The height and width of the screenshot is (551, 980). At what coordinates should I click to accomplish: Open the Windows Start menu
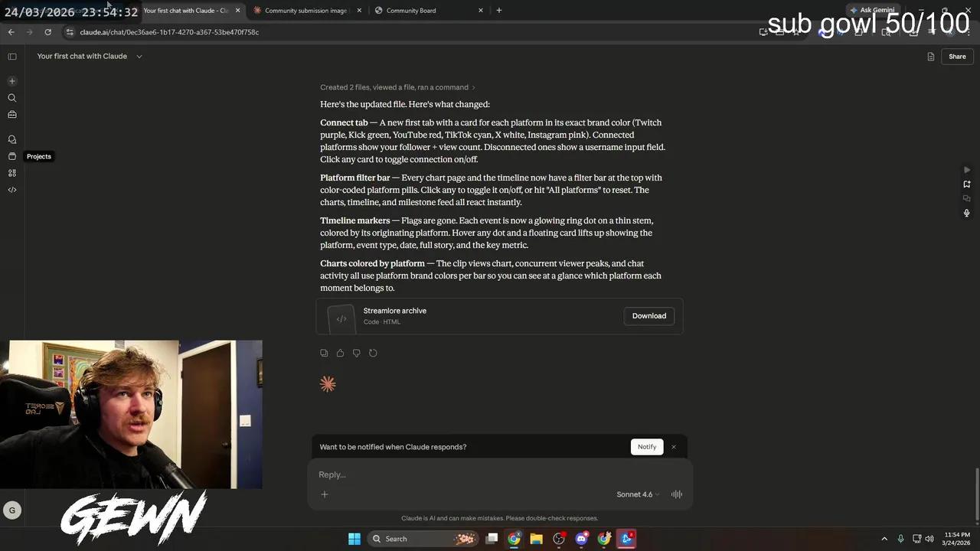click(354, 539)
